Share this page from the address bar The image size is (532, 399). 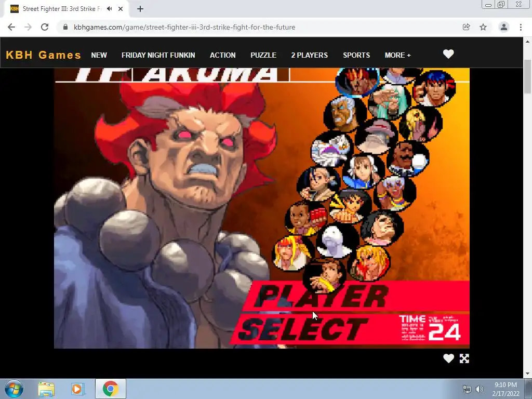[x=467, y=27]
